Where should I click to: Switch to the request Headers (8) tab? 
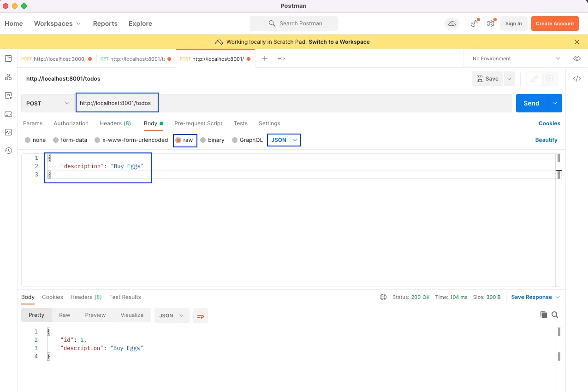pyautogui.click(x=115, y=123)
